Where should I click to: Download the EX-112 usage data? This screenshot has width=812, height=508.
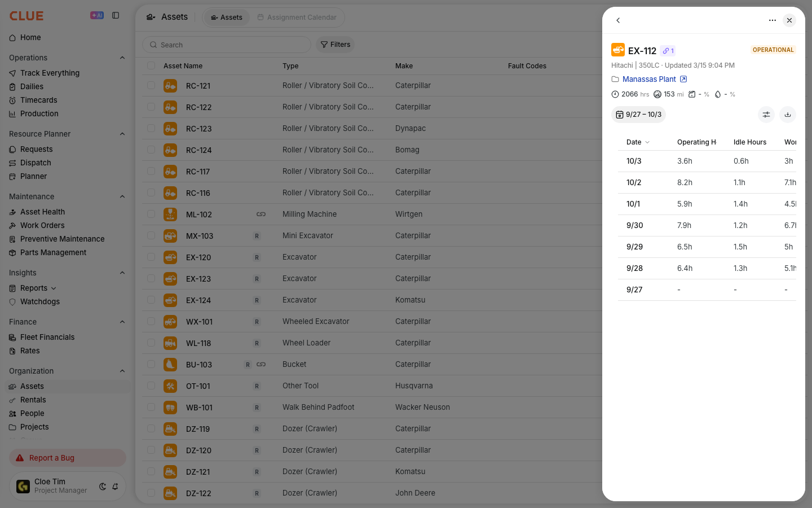tap(788, 115)
